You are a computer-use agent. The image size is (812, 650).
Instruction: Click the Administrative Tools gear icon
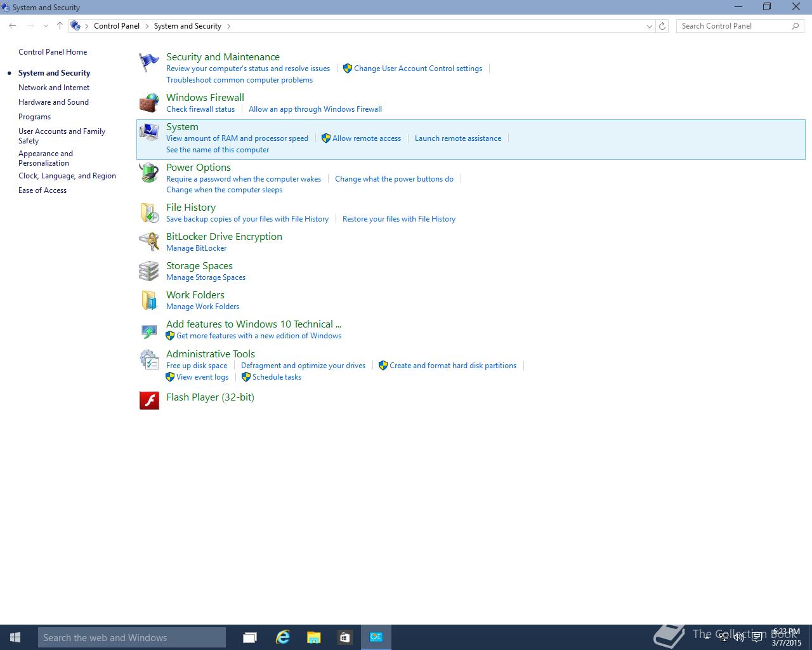click(149, 359)
